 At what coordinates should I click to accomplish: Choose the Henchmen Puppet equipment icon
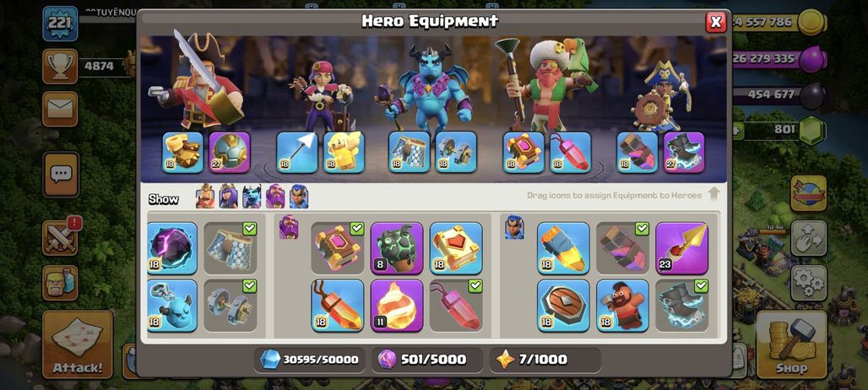(172, 306)
